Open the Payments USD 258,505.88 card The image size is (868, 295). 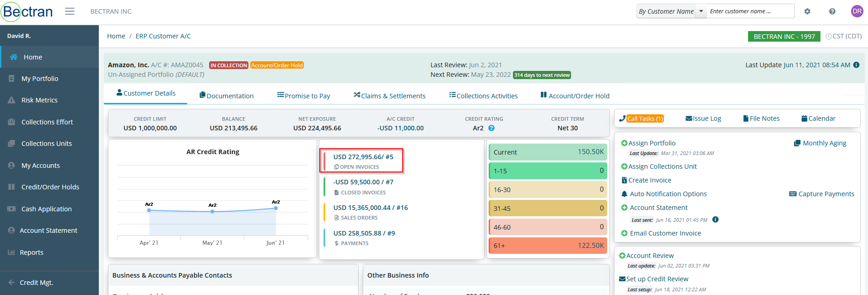tap(361, 238)
